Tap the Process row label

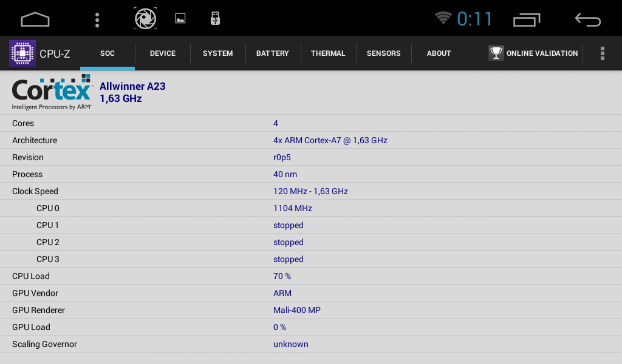point(27,174)
